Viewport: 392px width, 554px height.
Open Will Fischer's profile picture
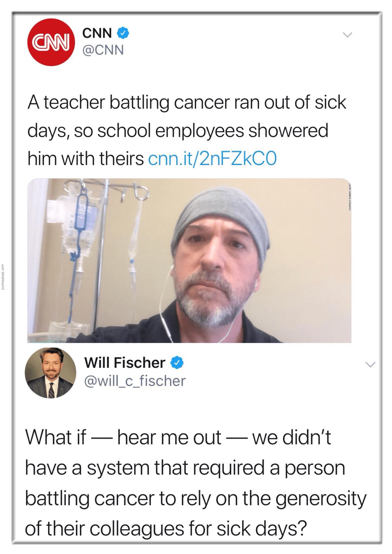tap(51, 373)
